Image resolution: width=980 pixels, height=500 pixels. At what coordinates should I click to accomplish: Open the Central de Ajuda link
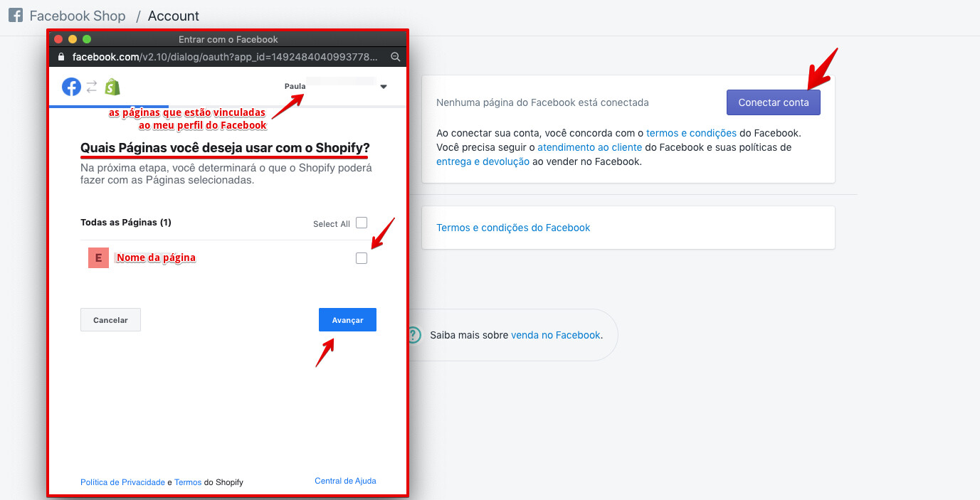[x=345, y=481]
